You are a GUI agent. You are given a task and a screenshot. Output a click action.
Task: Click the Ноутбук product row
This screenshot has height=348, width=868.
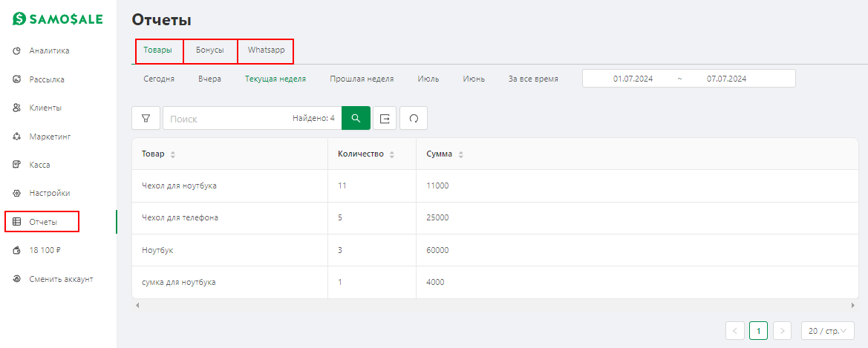coord(495,250)
